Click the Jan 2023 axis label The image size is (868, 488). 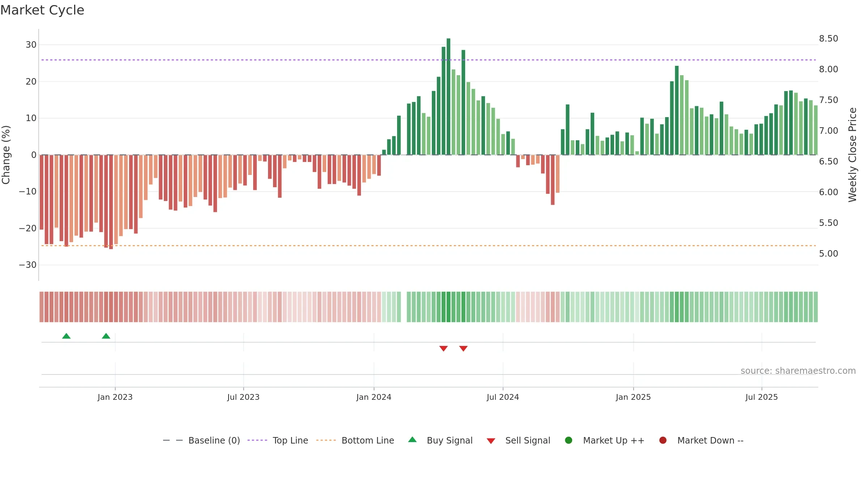coord(115,397)
